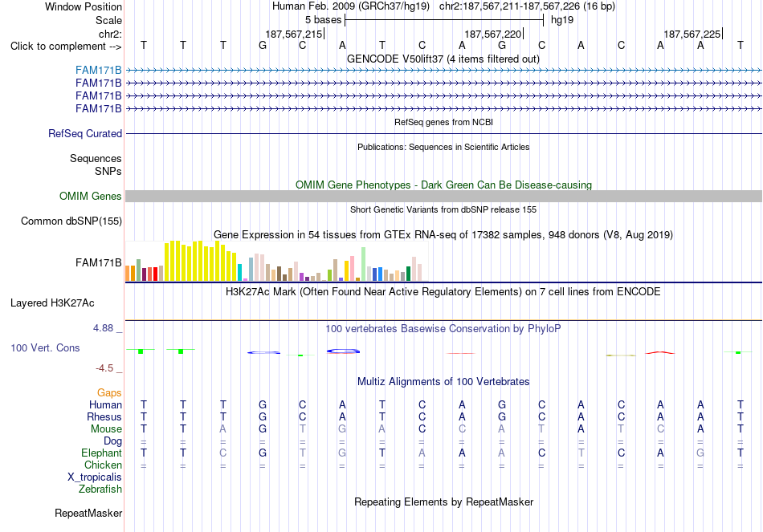Open 'Short Genetic Variants from dbSNP release 155' title
Image resolution: width=763 pixels, height=532 pixels.
pos(443,209)
